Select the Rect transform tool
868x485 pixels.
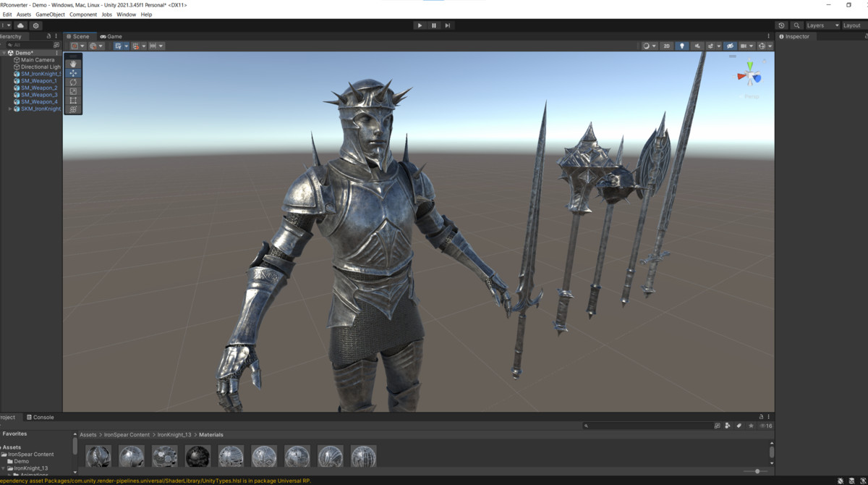coord(73,101)
